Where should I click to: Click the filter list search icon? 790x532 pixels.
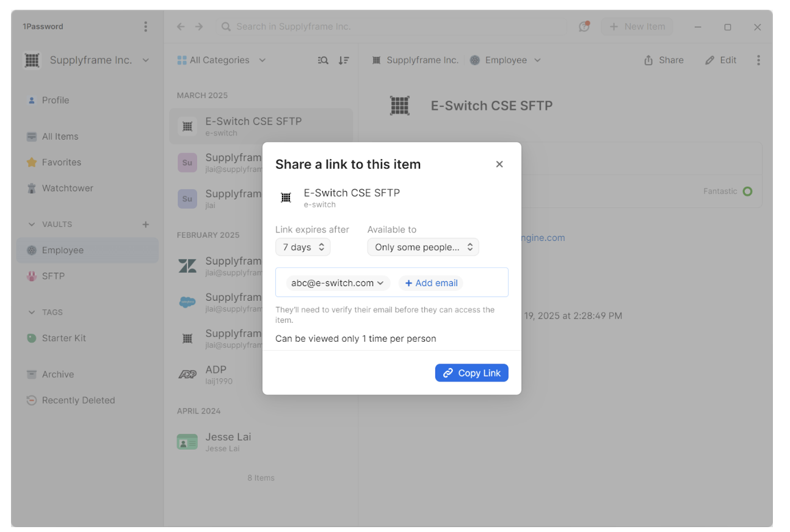click(324, 60)
